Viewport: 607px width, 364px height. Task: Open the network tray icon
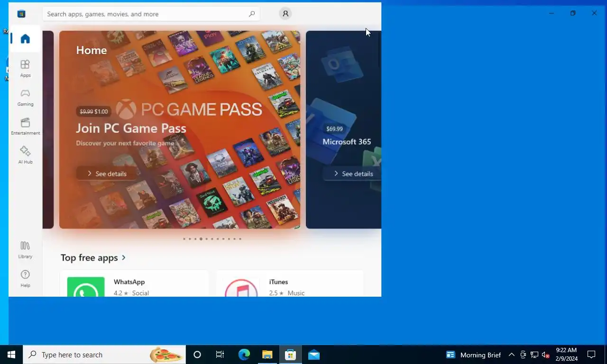click(534, 355)
